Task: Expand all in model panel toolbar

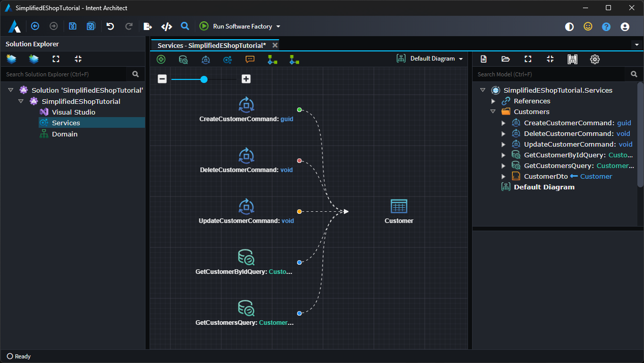Action: coord(528,59)
